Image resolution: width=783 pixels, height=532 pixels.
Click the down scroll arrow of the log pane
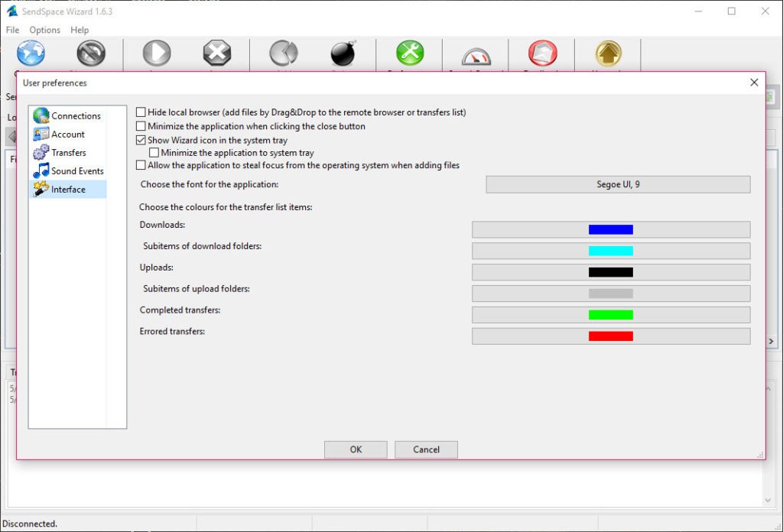[768, 500]
